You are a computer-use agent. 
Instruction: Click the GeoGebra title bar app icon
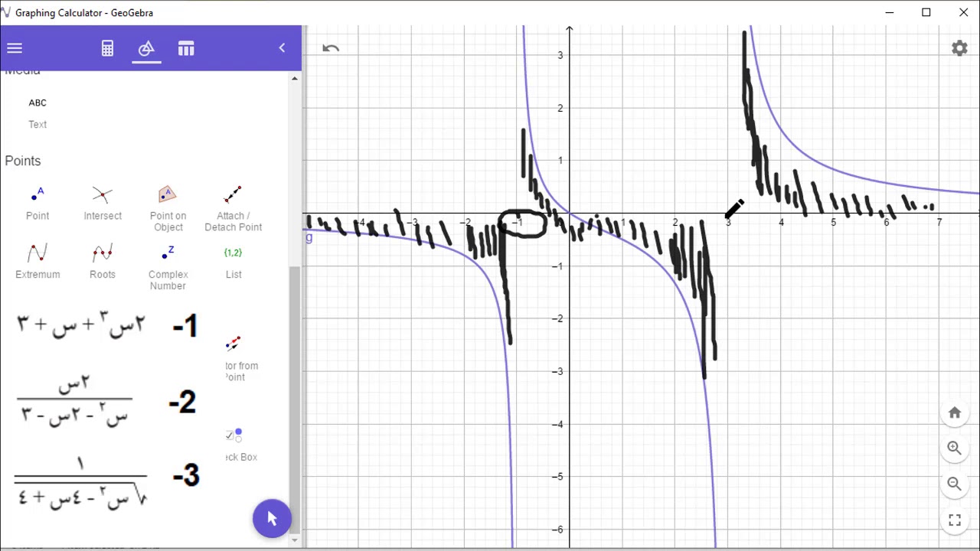[6, 12]
